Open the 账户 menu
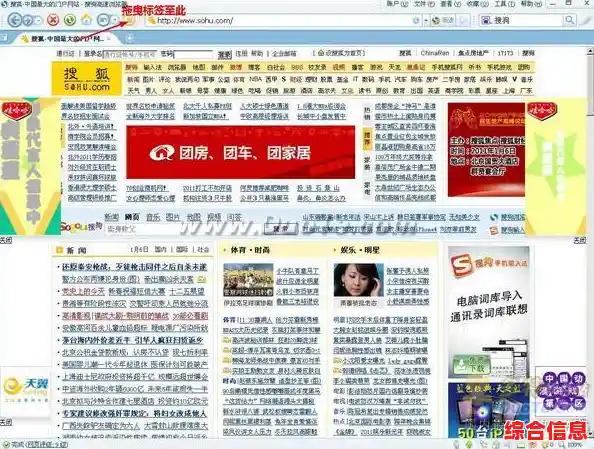This screenshot has height=449, width=594. click(397, 4)
